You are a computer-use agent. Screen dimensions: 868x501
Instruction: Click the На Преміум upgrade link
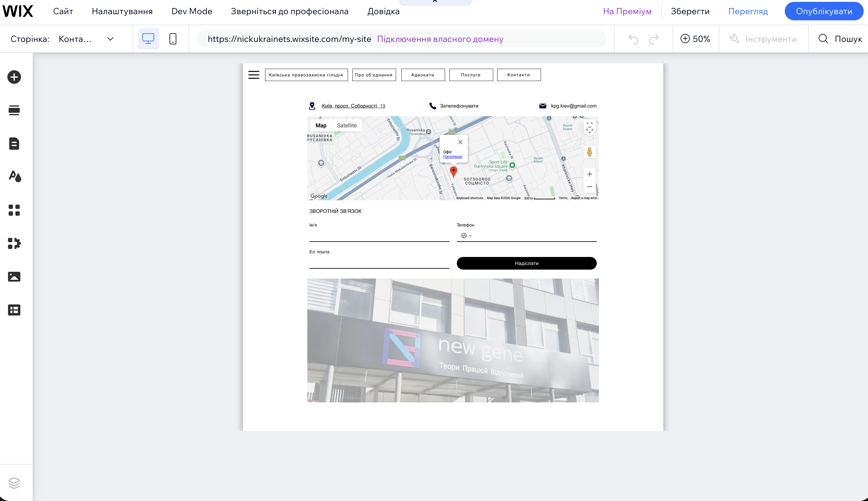(627, 11)
